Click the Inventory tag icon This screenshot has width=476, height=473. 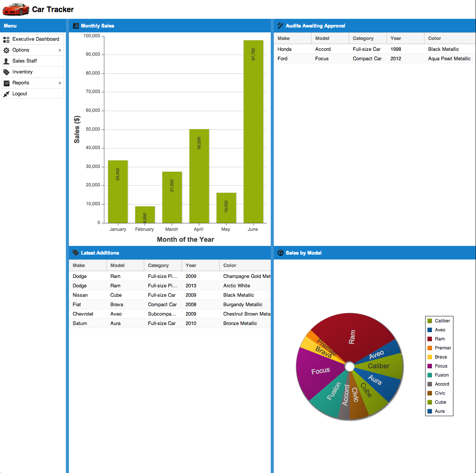pyautogui.click(x=6, y=72)
